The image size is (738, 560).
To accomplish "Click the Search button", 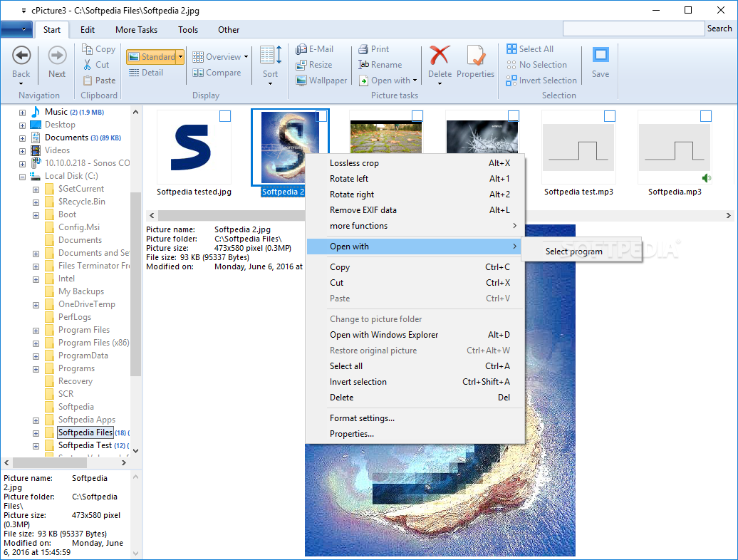I will coord(719,28).
